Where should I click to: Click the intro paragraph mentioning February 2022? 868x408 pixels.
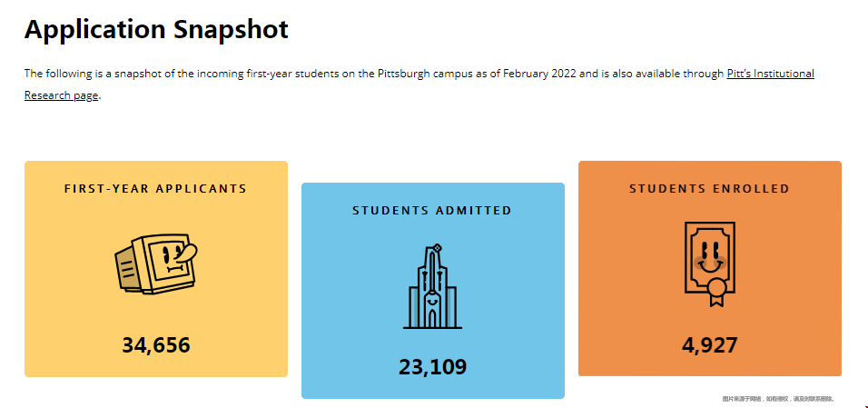363,74
